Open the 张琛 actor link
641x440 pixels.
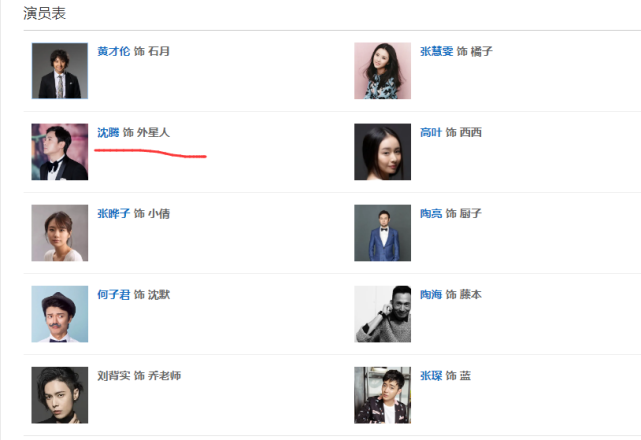[x=431, y=375]
